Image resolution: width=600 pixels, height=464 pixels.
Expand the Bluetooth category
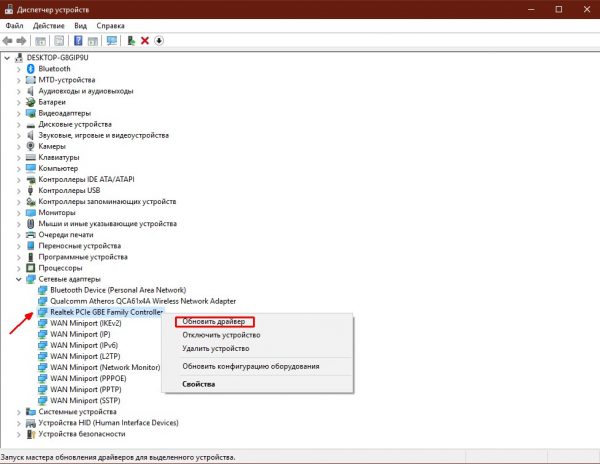[x=19, y=69]
